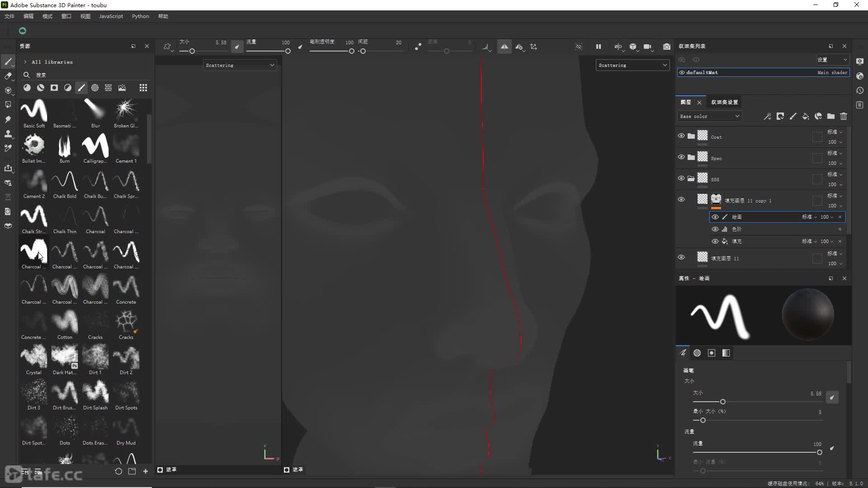Select the Projection tool
Viewport: 868px width, 488px height.
point(8,90)
